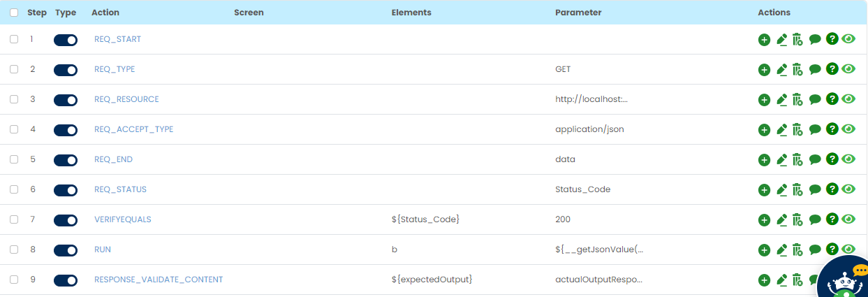868x297 pixels.
Task: Open the chatbot robot assistant
Action: 845,281
